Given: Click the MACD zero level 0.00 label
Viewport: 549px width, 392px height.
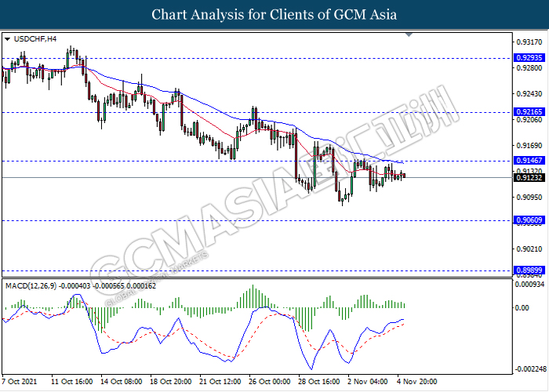Looking at the screenshot, I should pyautogui.click(x=522, y=307).
